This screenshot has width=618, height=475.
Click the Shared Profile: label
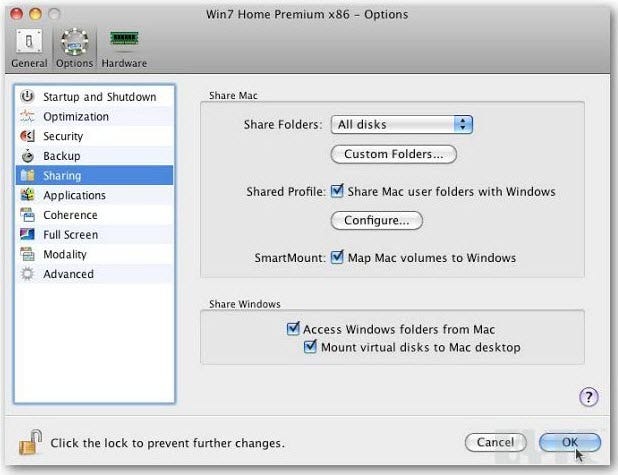tap(286, 192)
